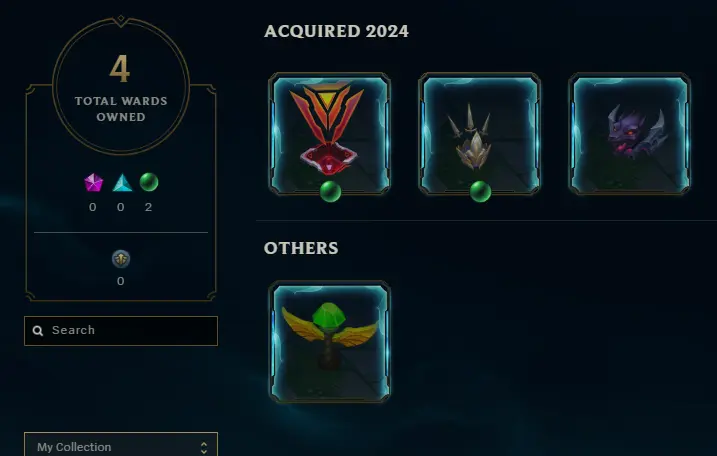The height and width of the screenshot is (456, 717).
Task: Click the count 0 under the legacy crest
Action: tap(120, 281)
